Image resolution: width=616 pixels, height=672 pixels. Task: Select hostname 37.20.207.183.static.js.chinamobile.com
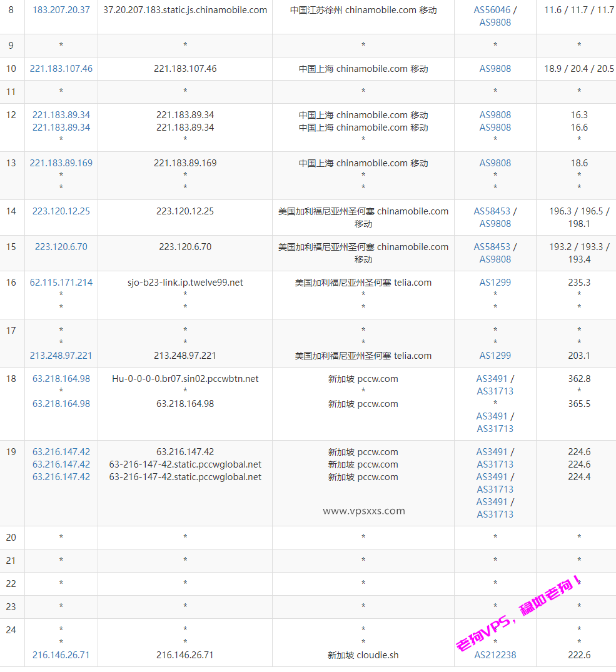pyautogui.click(x=185, y=10)
